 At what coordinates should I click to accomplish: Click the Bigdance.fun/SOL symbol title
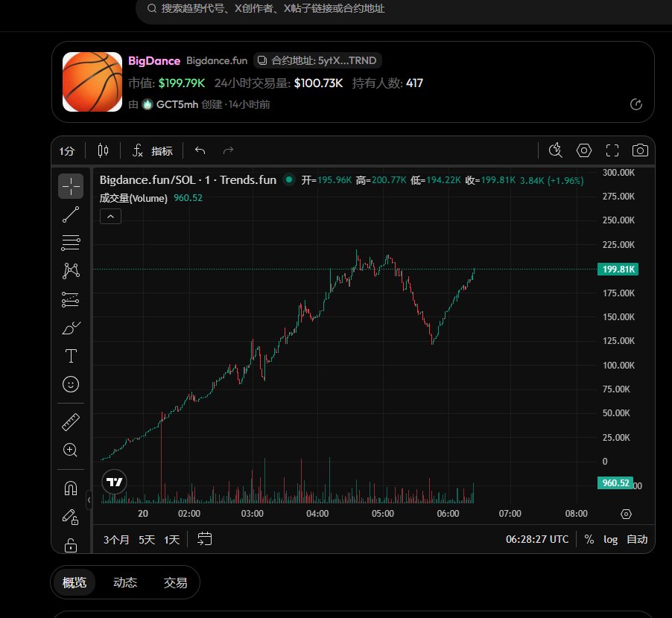[188, 180]
